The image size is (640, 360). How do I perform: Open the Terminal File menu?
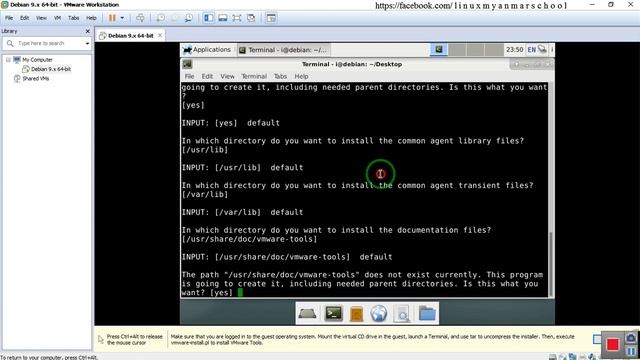click(189, 76)
